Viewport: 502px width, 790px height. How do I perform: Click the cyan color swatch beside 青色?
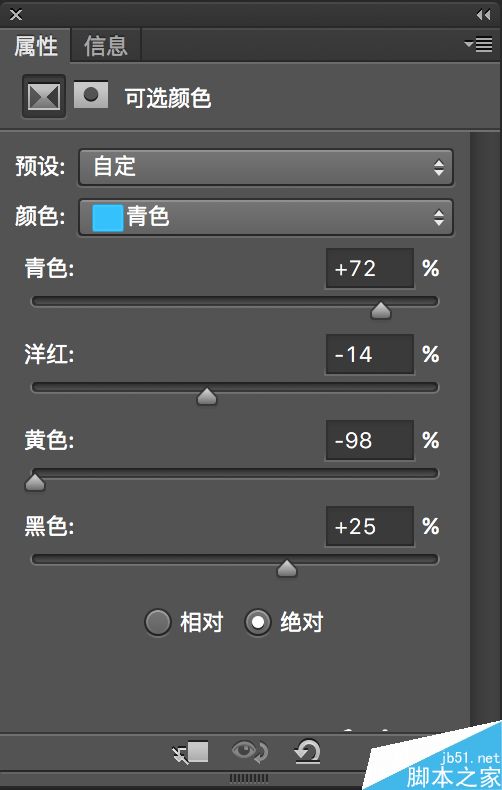pos(107,218)
